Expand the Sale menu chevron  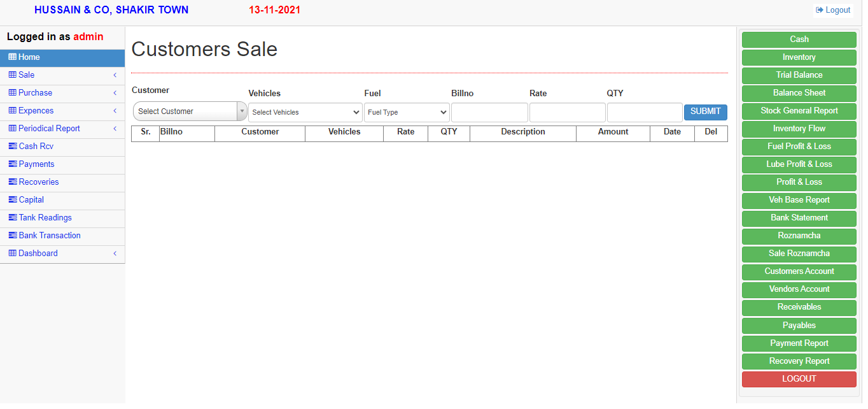pos(115,75)
